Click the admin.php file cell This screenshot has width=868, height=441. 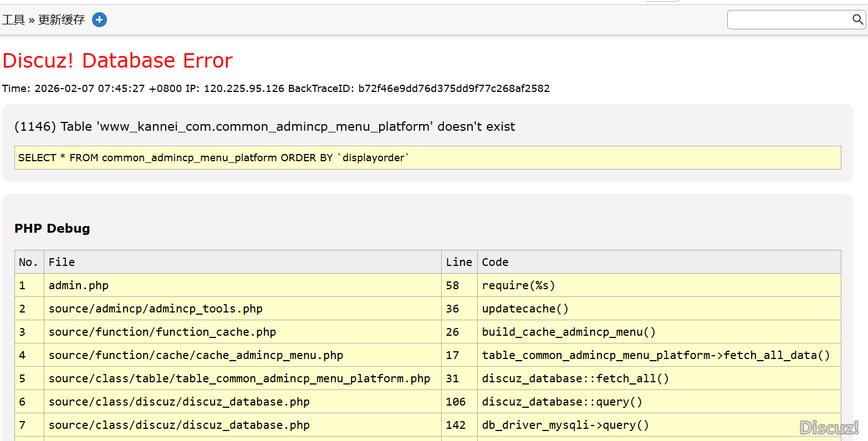(79, 286)
